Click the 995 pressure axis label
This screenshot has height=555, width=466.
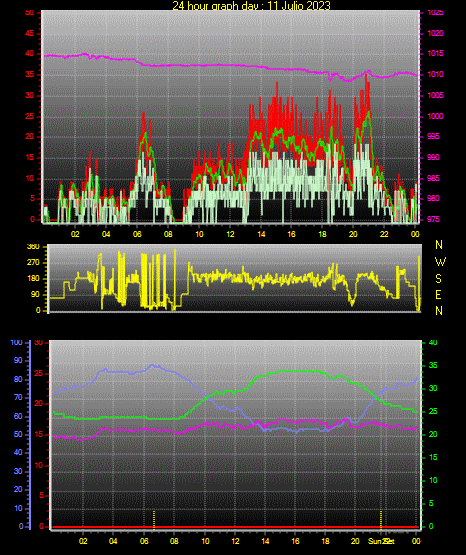click(x=433, y=137)
